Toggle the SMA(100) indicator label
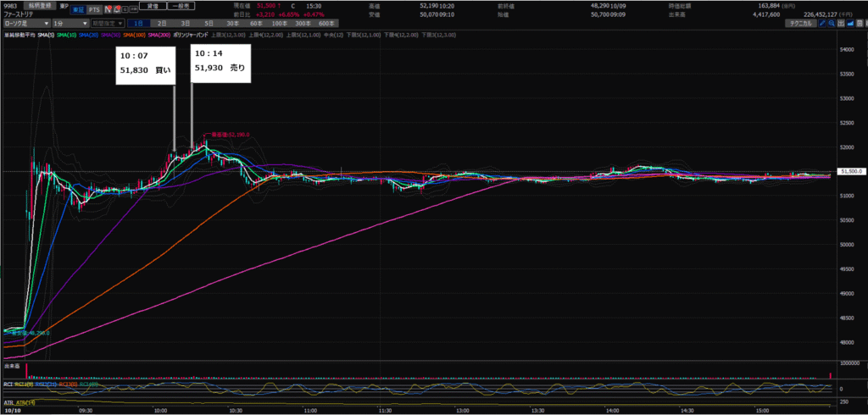The image size is (868, 415). [135, 33]
